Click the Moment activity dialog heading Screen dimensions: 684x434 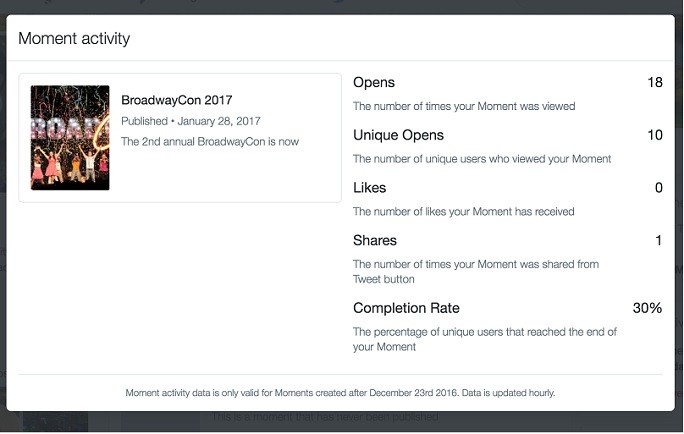click(74, 38)
